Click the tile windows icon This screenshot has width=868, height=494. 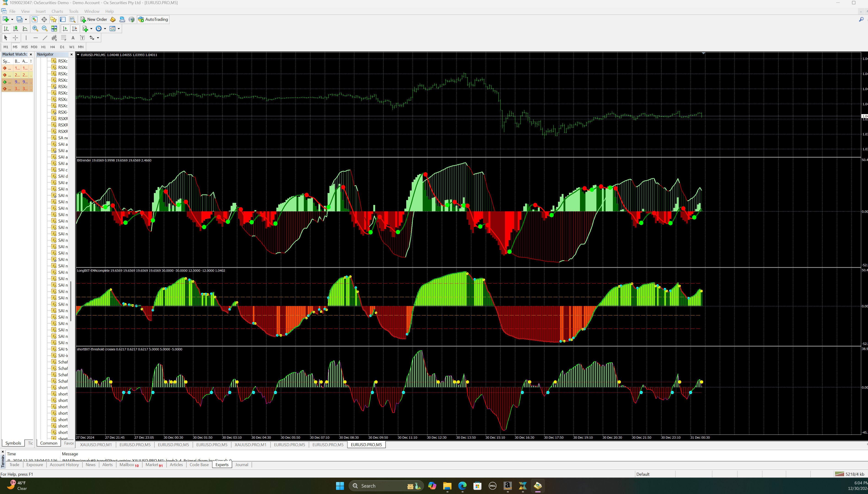54,29
